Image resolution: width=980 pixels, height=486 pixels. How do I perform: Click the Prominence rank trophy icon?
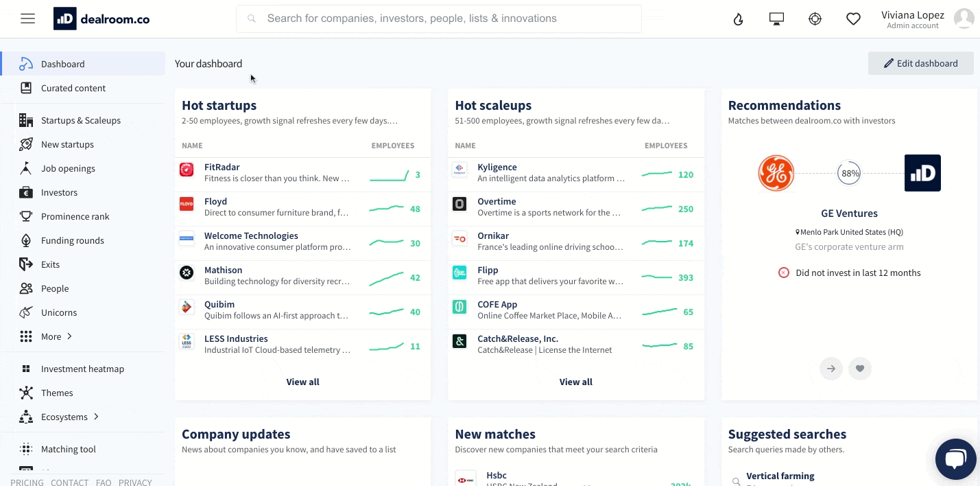[x=26, y=216]
